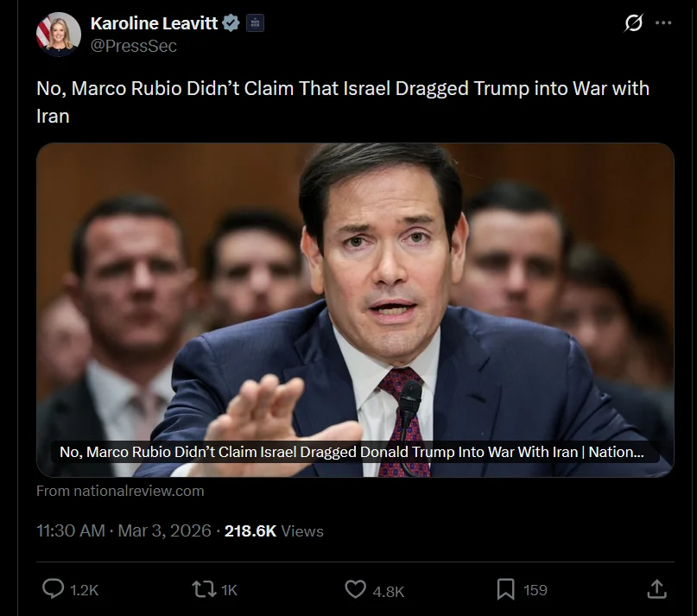Click the Karoline Leavitt display name

[x=153, y=23]
